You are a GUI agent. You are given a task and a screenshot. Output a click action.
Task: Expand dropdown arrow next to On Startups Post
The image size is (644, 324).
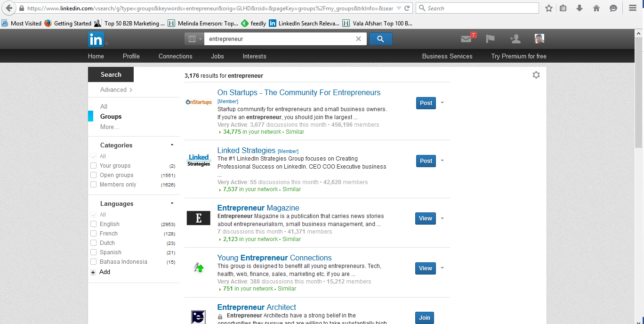442,103
